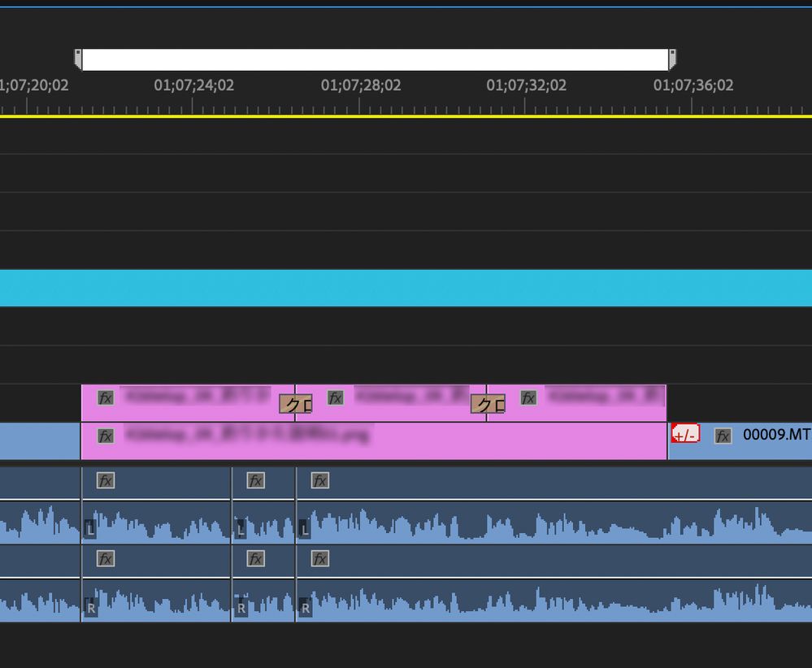Click the ruler at timecode 01;07;36;02

tap(693, 85)
